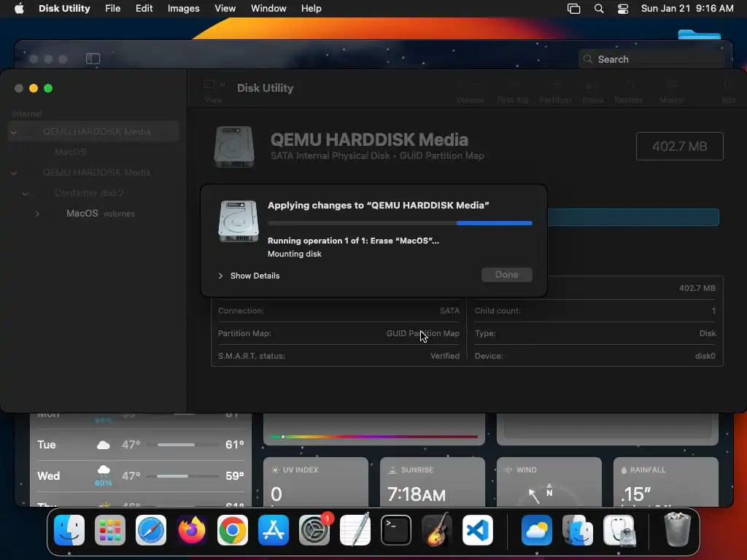Expand MacOS volumes chevron in sidebar
747x560 pixels.
tap(37, 214)
